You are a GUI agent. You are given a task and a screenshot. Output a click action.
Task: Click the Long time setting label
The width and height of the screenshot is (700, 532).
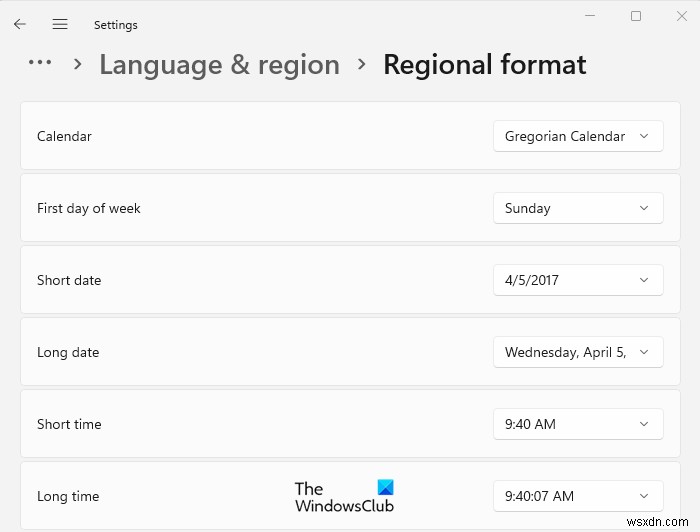click(x=68, y=496)
